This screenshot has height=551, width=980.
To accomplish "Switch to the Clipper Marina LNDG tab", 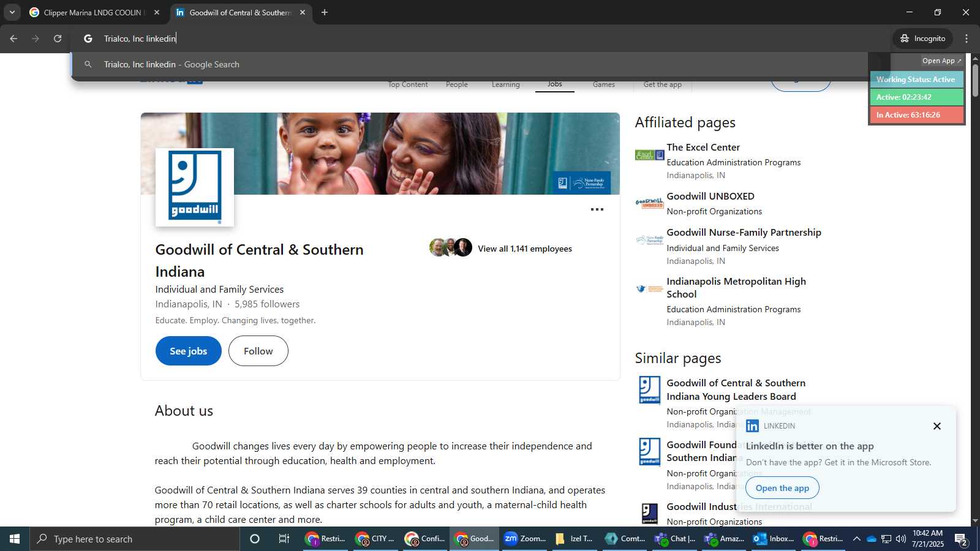I will tap(95, 12).
